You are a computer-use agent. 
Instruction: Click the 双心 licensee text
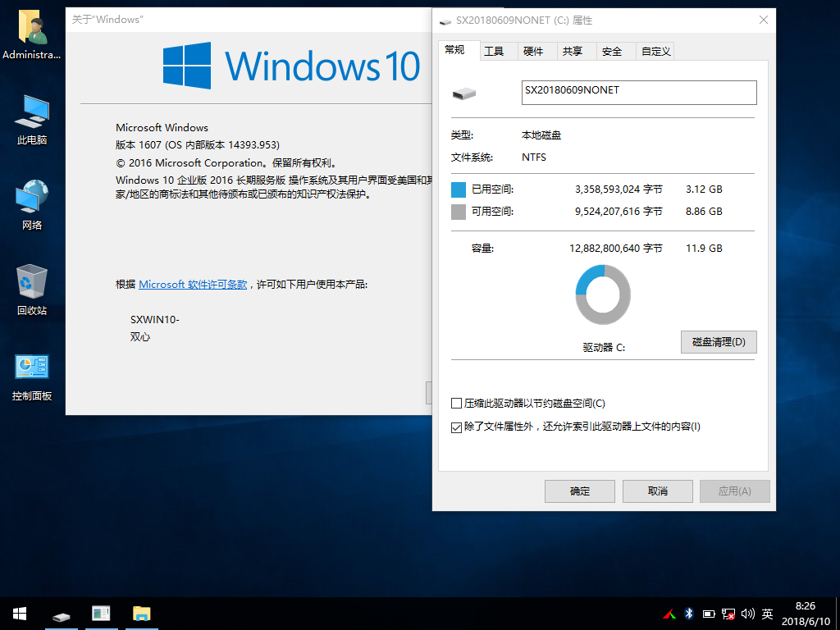pos(139,337)
